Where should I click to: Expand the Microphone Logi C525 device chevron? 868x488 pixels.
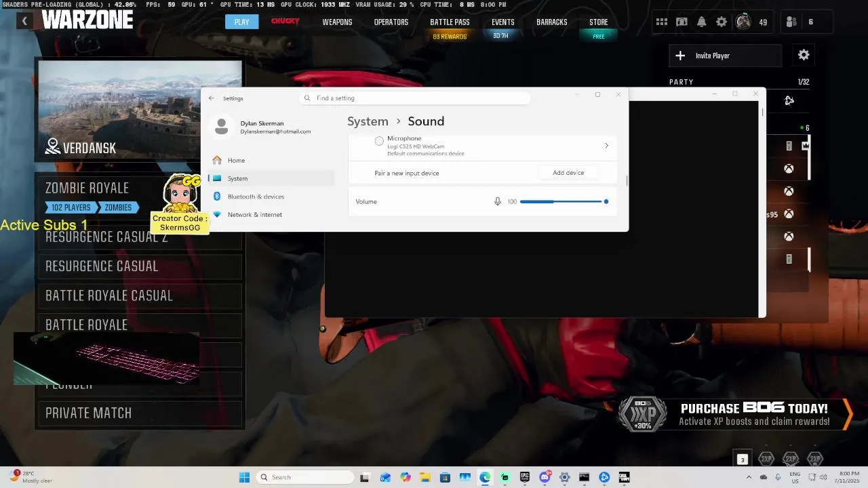pos(606,146)
